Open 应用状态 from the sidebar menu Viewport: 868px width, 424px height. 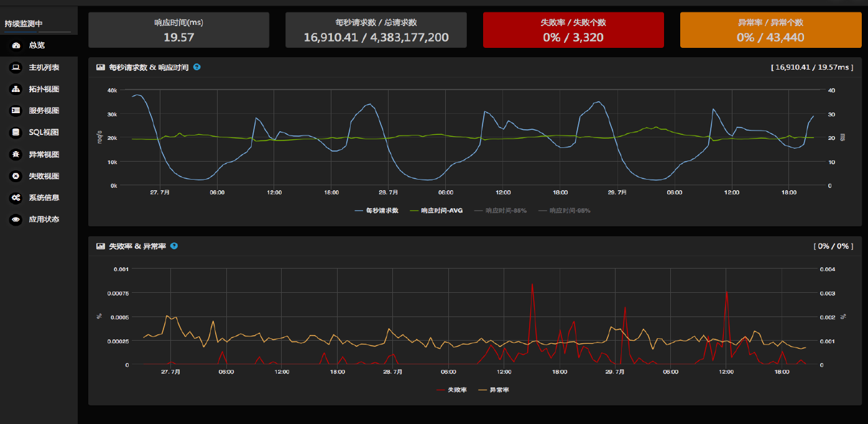pos(44,219)
